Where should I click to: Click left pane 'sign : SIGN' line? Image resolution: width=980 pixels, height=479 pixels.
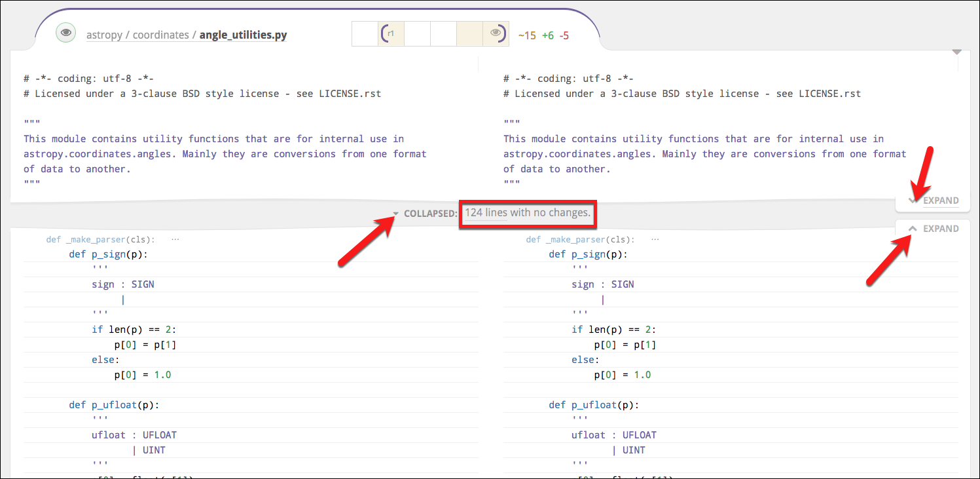click(x=123, y=284)
